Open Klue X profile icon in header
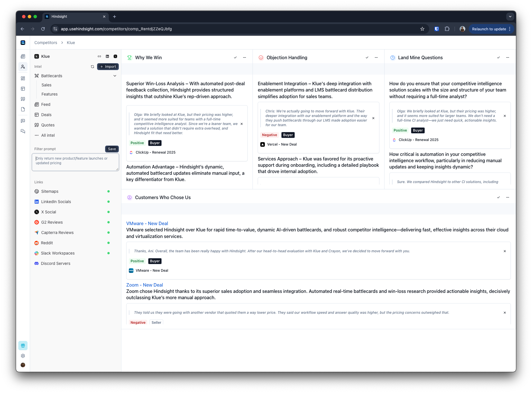The width and height of the screenshot is (532, 393). 115,56
